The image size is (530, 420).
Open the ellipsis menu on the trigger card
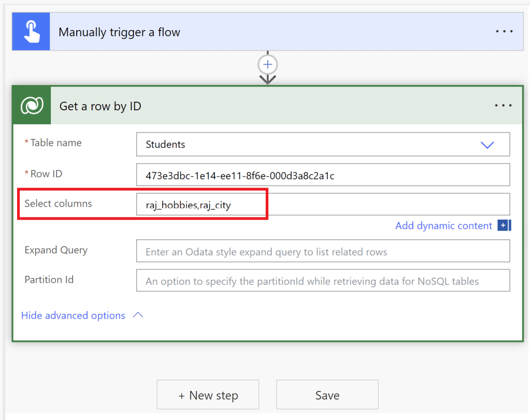[504, 32]
